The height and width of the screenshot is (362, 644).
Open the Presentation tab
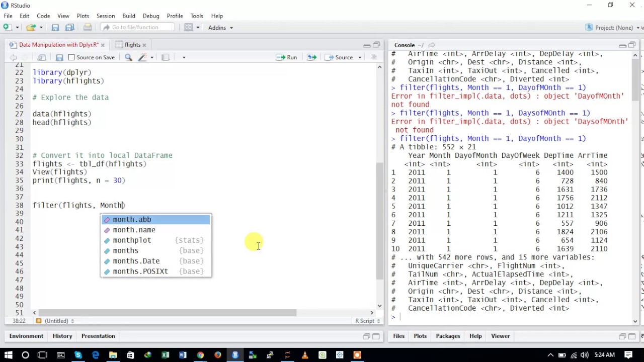click(98, 336)
